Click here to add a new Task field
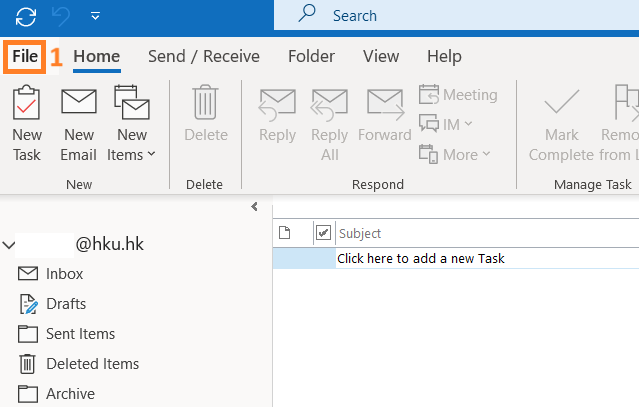This screenshot has height=410, width=640. point(487,259)
